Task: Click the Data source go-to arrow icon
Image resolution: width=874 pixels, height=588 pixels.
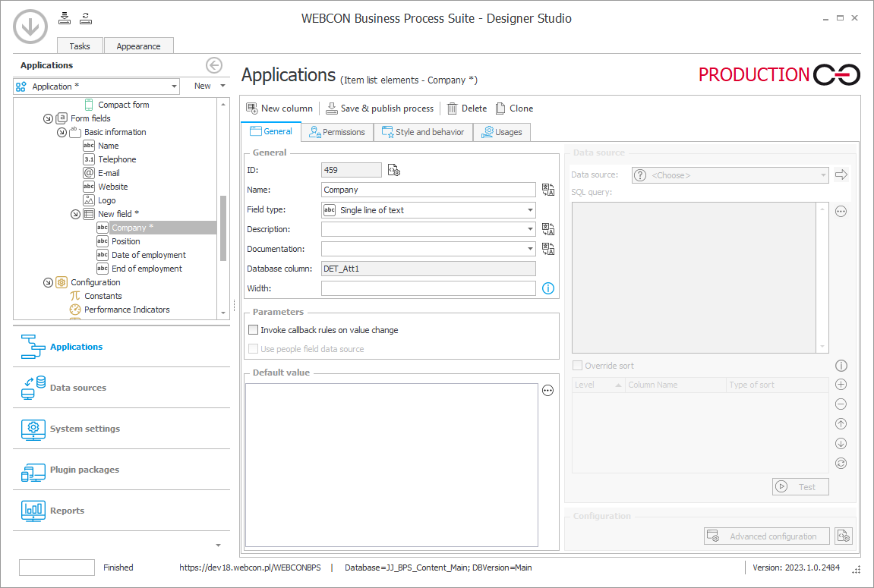Action: (x=841, y=175)
